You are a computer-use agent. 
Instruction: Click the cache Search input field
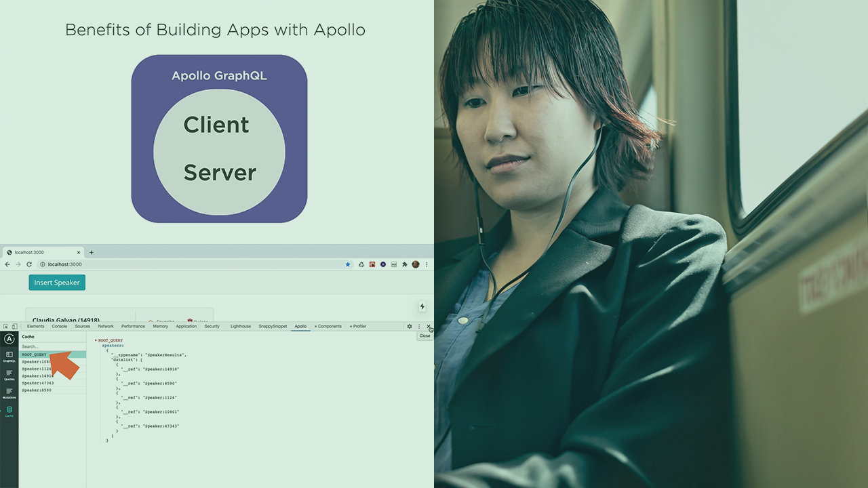pyautogui.click(x=52, y=346)
